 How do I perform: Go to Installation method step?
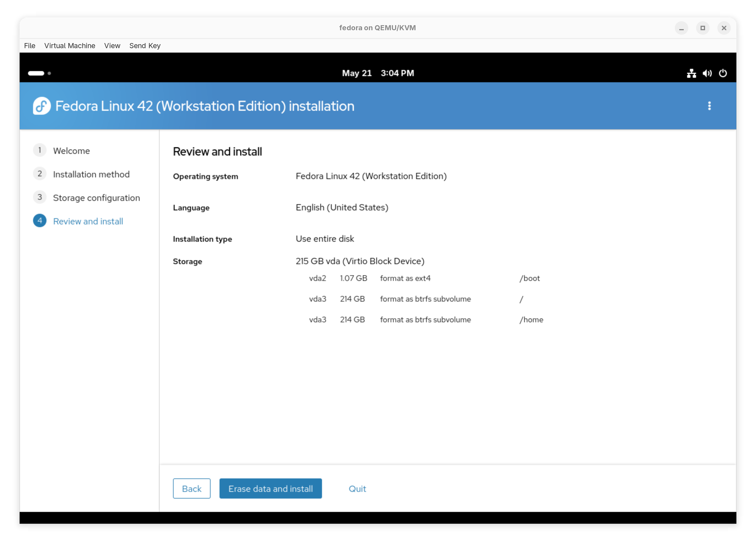pos(91,174)
